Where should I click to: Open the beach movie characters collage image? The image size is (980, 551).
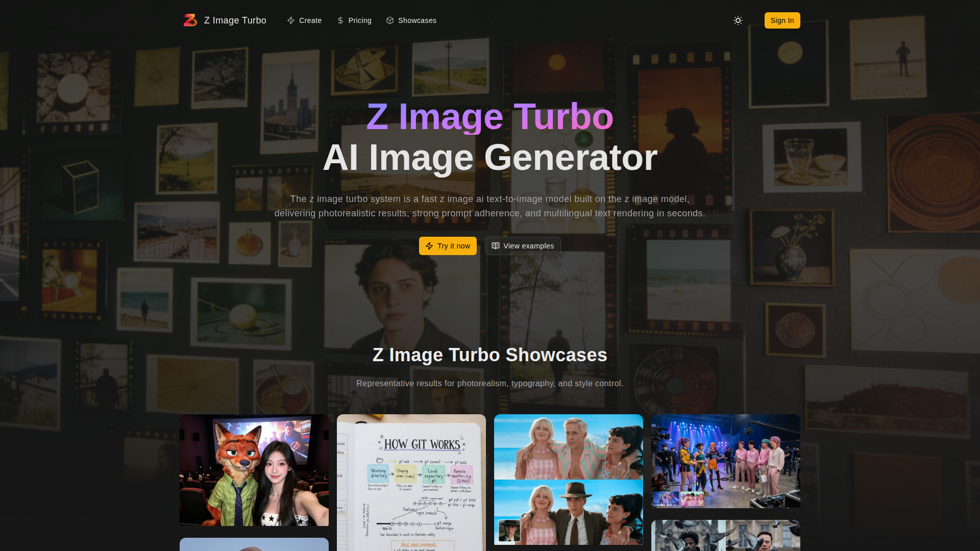569,479
